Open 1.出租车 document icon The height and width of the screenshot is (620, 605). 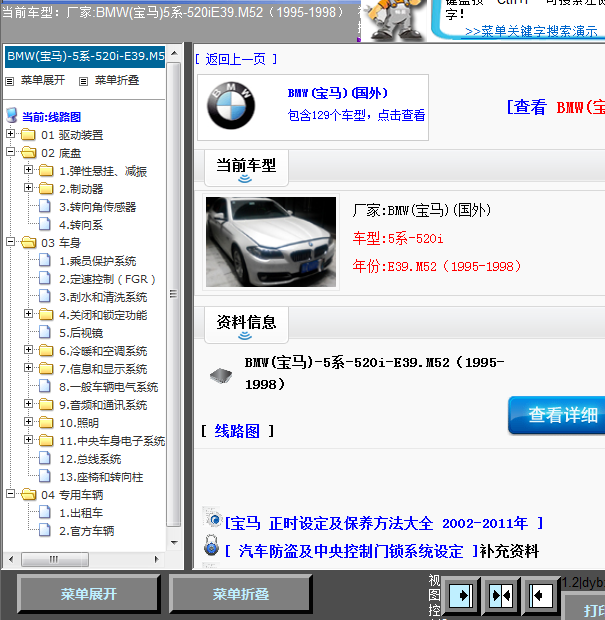(x=45, y=512)
